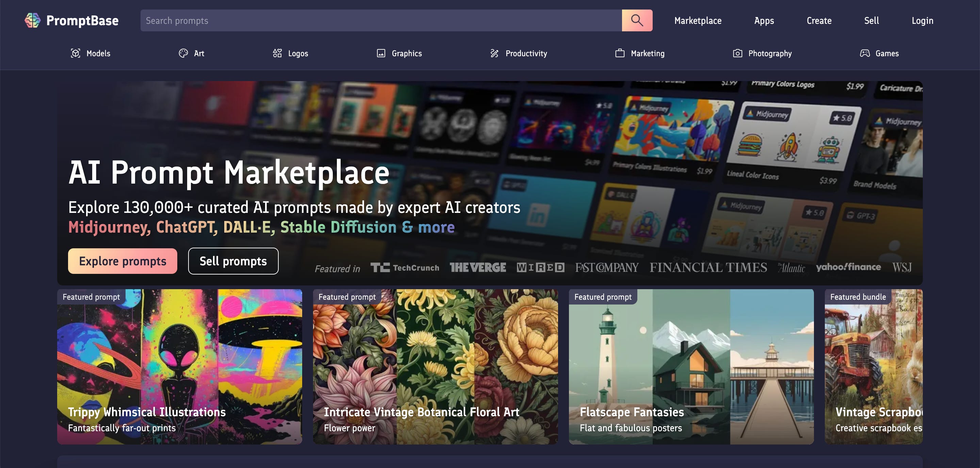980x468 pixels.
Task: Click The Atlantic logo
Action: tap(791, 268)
